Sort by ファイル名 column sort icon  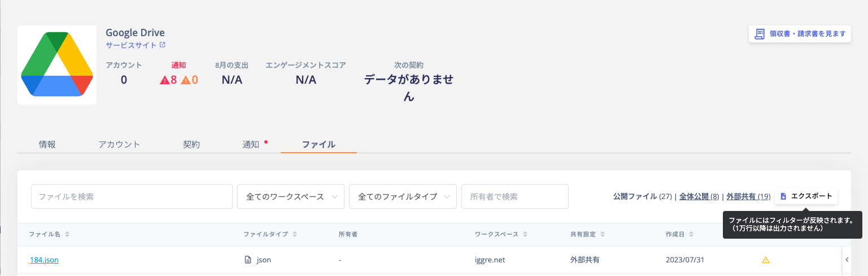click(x=67, y=234)
